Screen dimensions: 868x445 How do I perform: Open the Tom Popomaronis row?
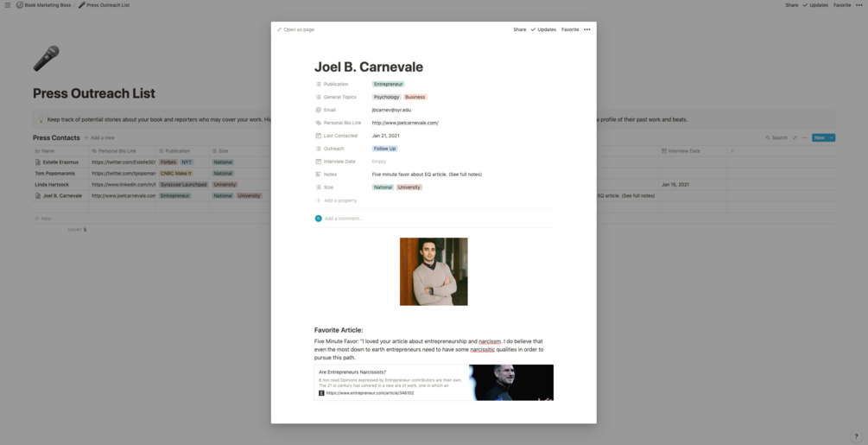pyautogui.click(x=54, y=173)
